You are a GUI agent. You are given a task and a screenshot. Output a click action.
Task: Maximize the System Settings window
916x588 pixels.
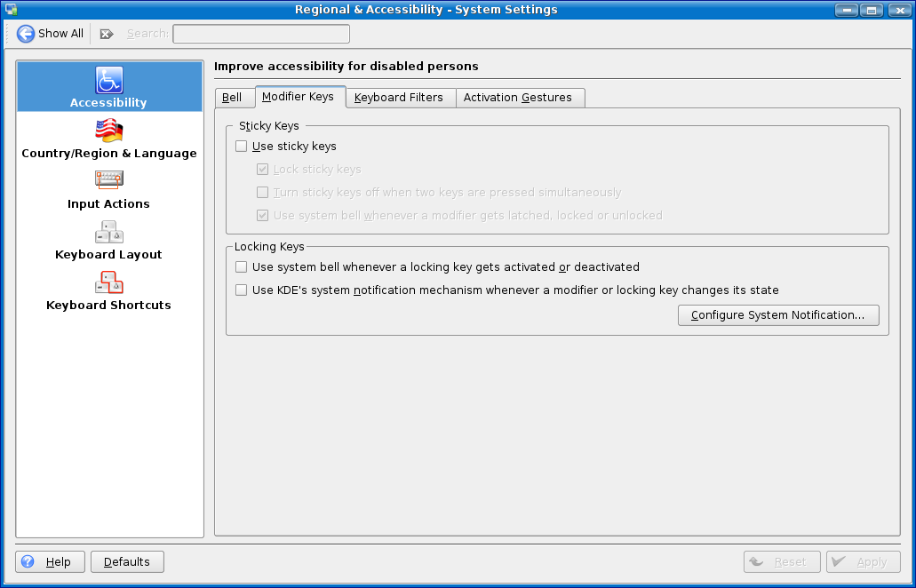coord(872,10)
